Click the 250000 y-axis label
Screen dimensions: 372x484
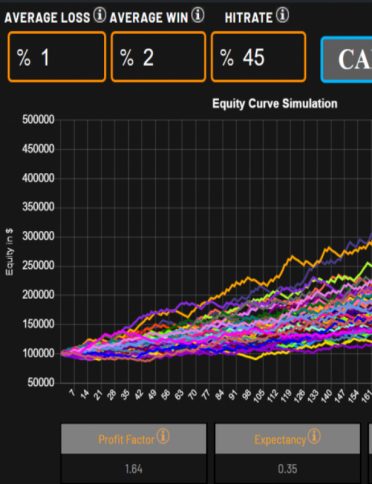[38, 265]
